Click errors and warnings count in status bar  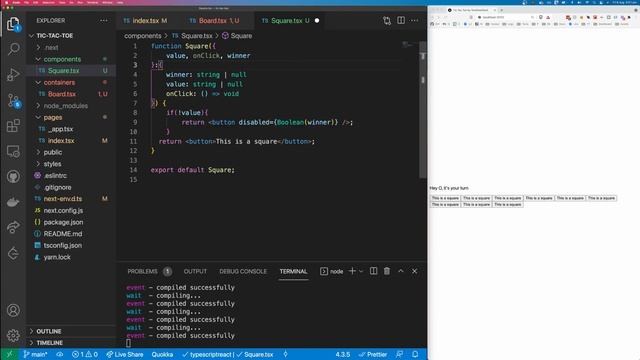coord(85,354)
